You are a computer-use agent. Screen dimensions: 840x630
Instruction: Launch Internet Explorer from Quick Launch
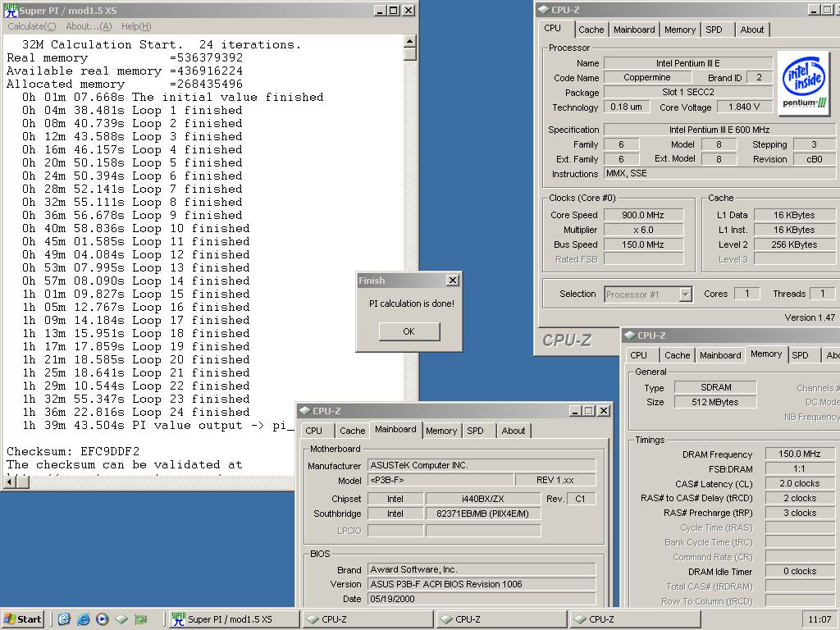[84, 619]
